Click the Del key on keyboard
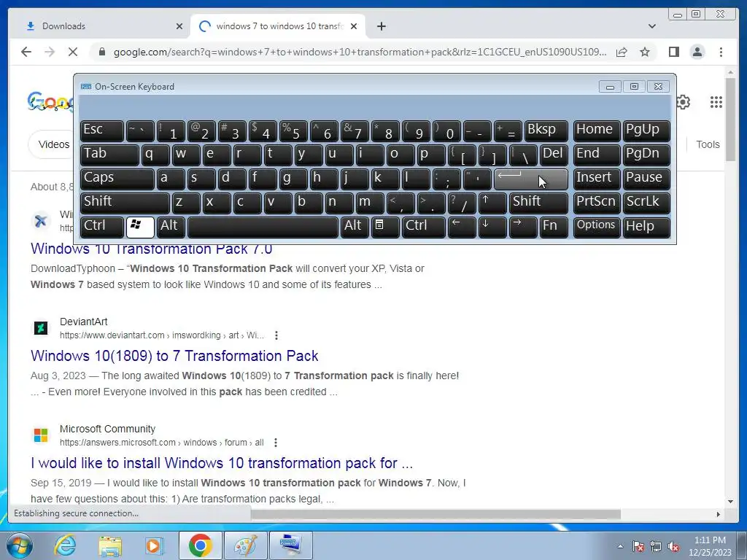 point(554,155)
